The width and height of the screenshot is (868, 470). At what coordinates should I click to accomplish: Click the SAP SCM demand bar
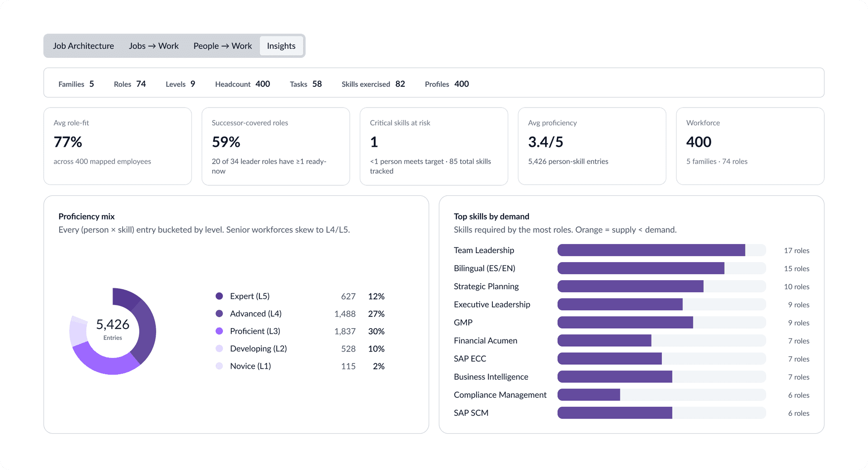tap(661, 413)
